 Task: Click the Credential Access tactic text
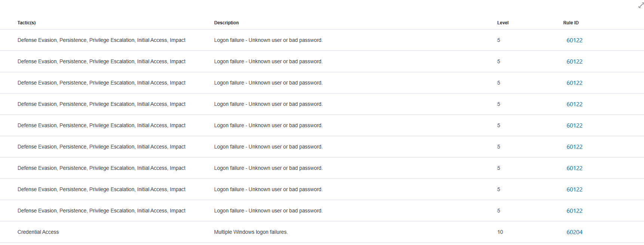[38, 232]
